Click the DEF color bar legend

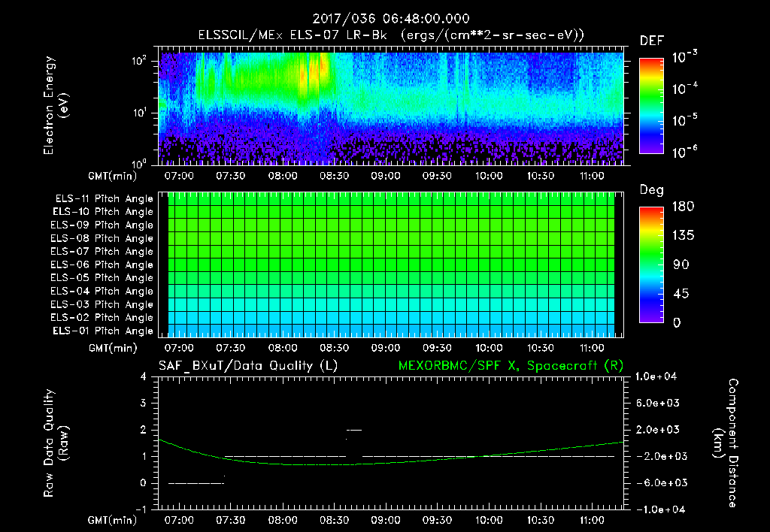(651, 105)
